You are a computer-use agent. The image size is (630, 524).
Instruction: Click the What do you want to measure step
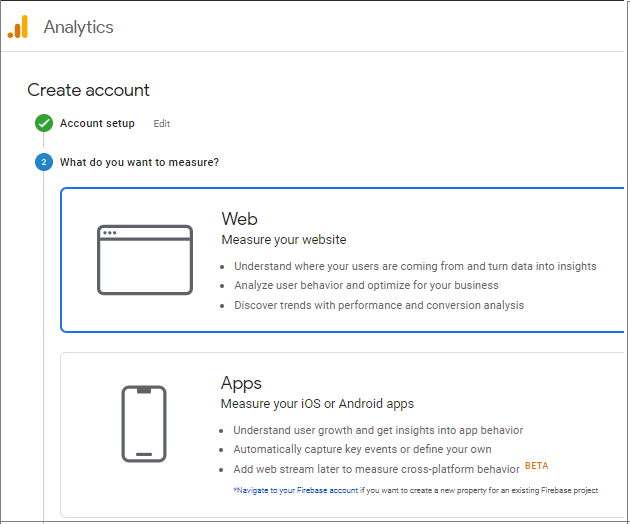click(139, 162)
